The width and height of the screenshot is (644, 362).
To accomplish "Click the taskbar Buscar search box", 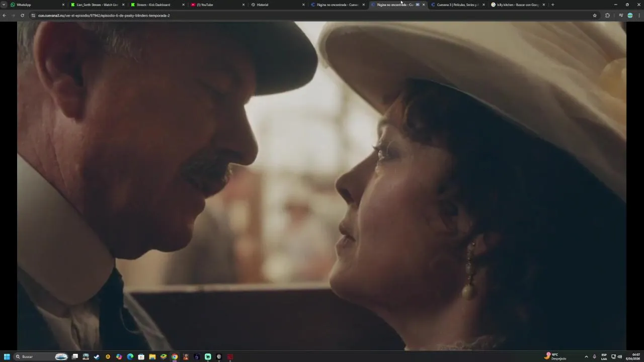I will 41,356.
